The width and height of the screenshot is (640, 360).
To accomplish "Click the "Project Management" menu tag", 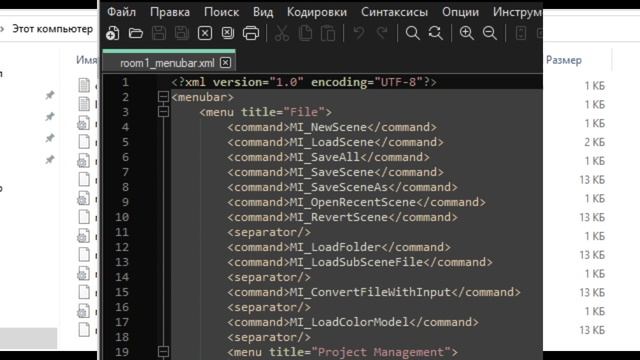I will [342, 352].
